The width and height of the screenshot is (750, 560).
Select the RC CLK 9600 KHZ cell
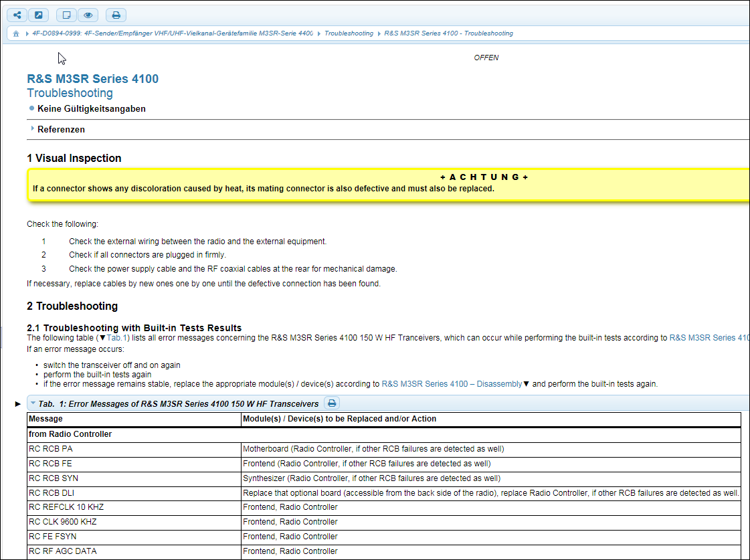pyautogui.click(x=134, y=523)
